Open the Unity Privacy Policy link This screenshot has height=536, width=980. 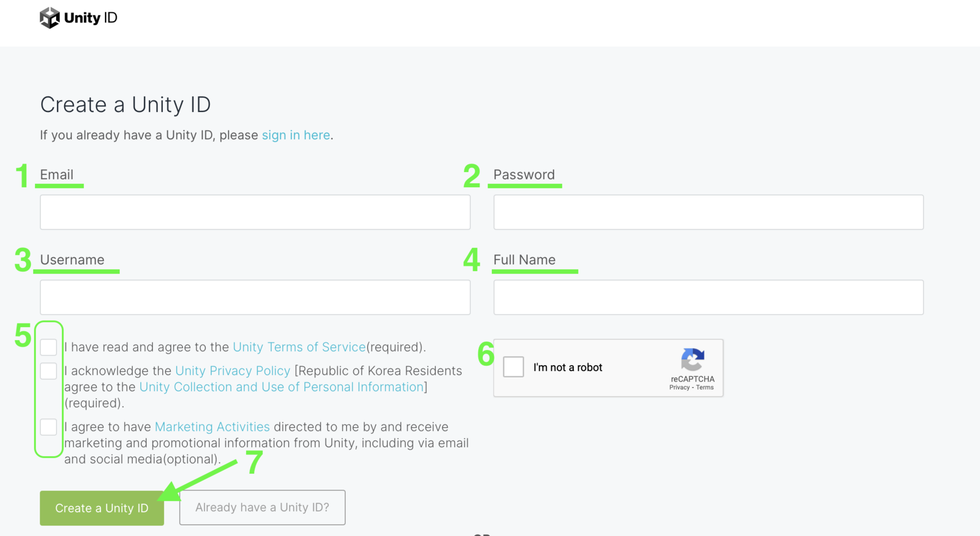(233, 371)
